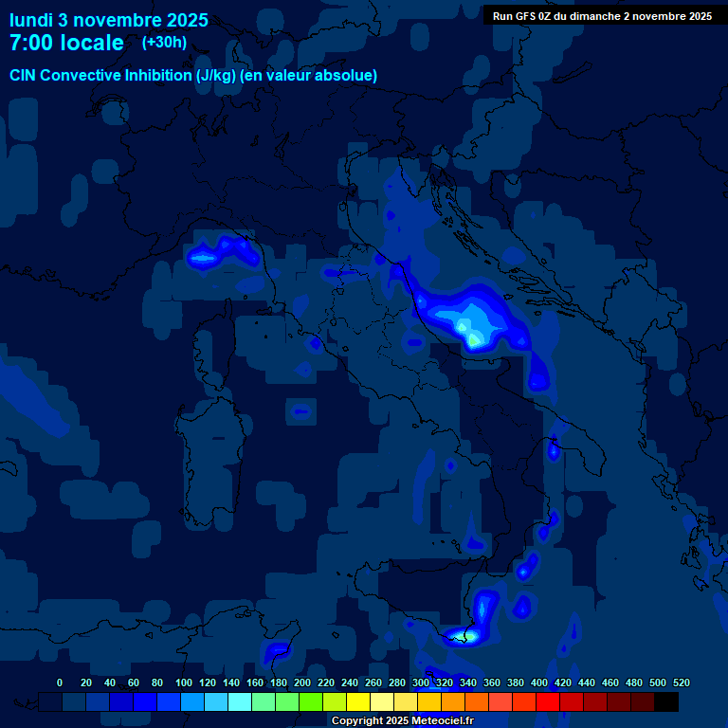728x728 pixels.
Task: Click the '200' legend value label
Action: (x=302, y=682)
